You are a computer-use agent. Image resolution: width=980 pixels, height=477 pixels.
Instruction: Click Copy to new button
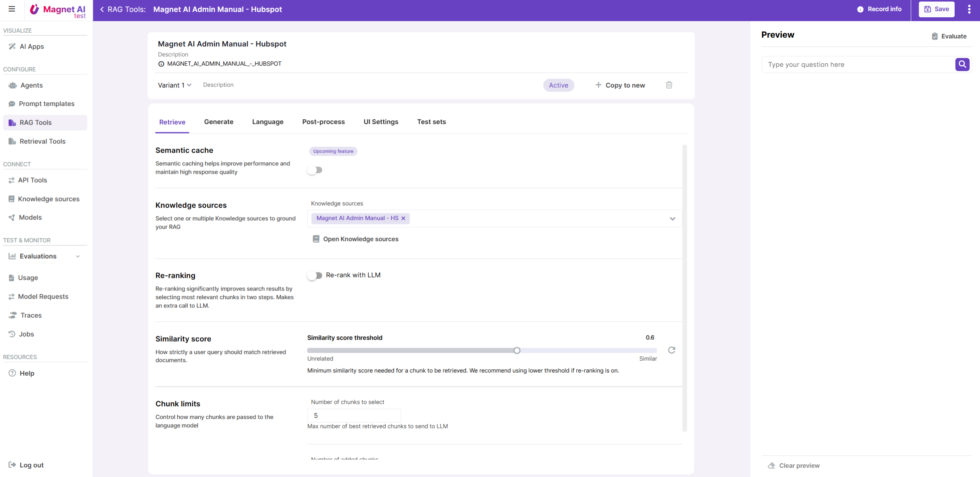point(620,85)
